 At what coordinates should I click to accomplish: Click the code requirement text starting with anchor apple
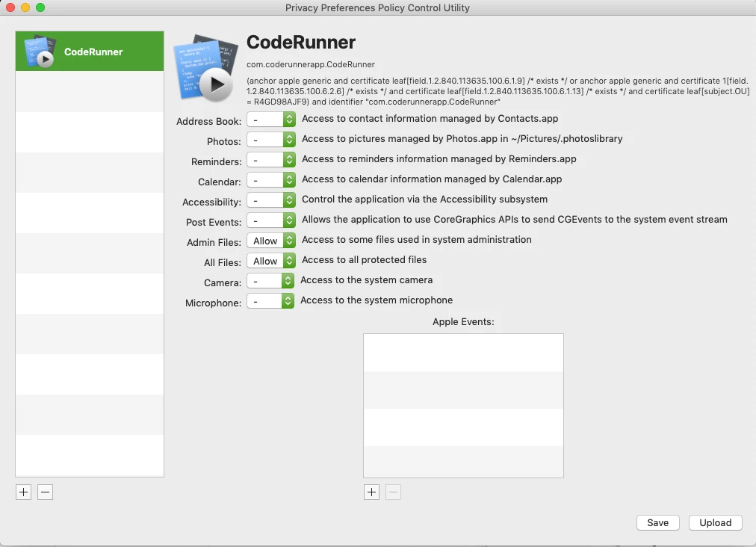click(x=498, y=91)
